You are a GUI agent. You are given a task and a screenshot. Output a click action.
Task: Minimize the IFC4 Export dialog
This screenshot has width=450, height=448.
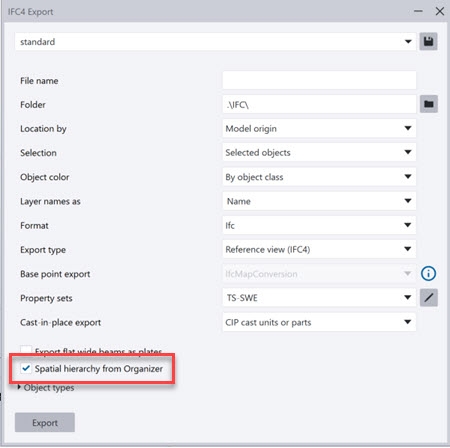418,11
